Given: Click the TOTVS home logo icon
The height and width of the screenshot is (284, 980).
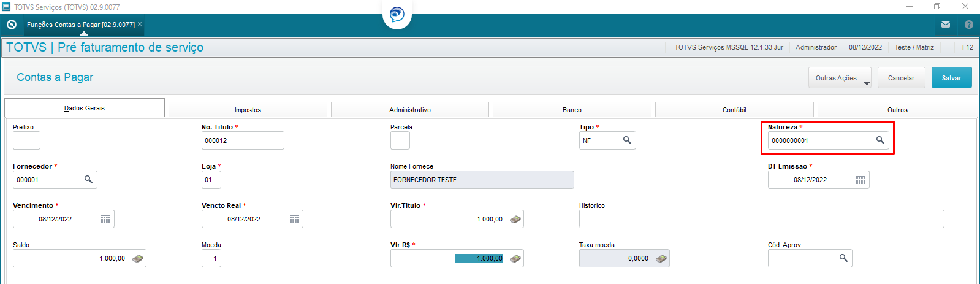Looking at the screenshot, I should click(x=11, y=25).
